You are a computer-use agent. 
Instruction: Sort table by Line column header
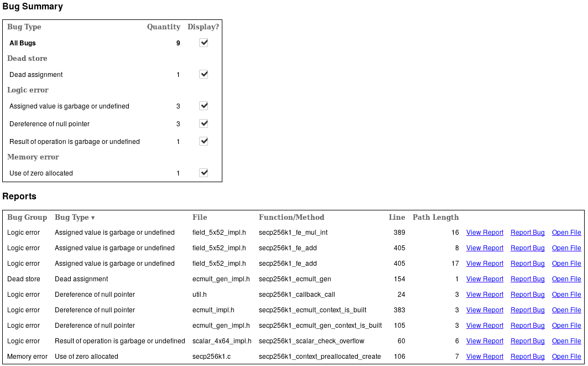pyautogui.click(x=397, y=218)
